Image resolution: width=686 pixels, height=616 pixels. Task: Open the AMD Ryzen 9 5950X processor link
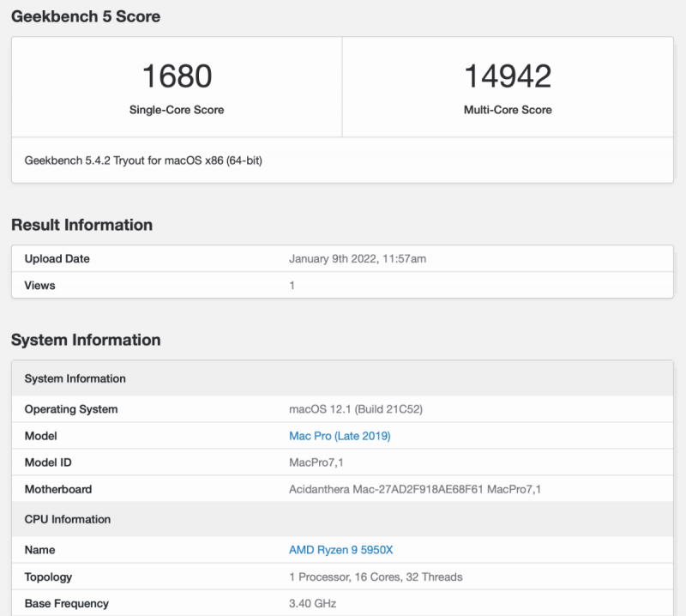pos(340,550)
